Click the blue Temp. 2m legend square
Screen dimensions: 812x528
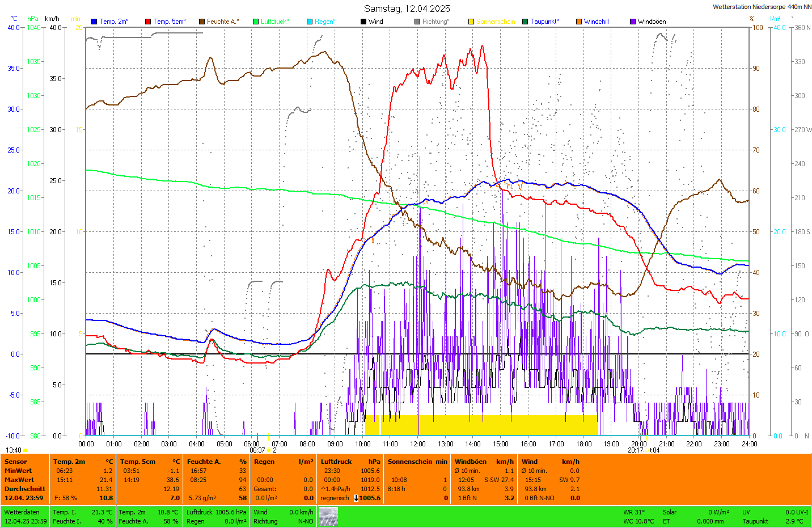[x=94, y=22]
